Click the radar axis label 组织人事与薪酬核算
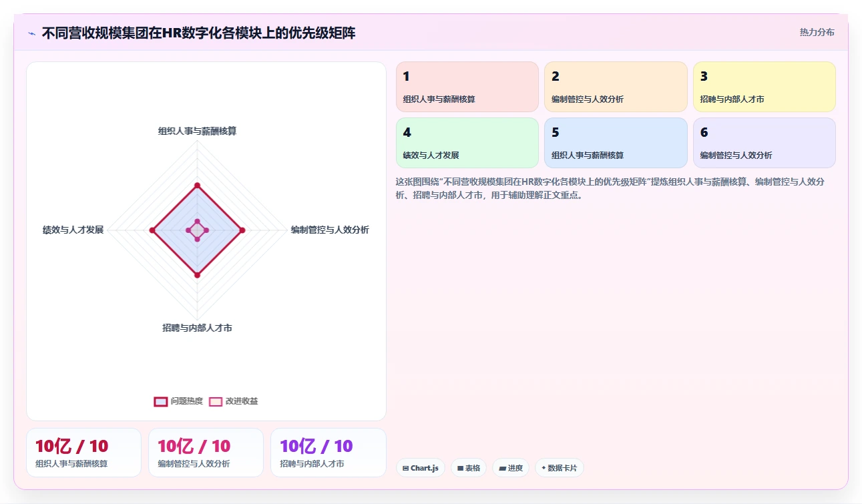Screen dimensions: 862x504 pos(197,131)
